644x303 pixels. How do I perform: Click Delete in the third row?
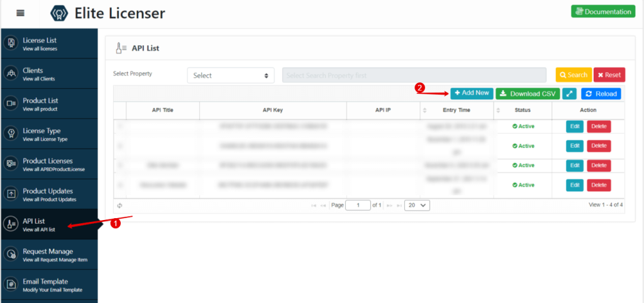(599, 165)
